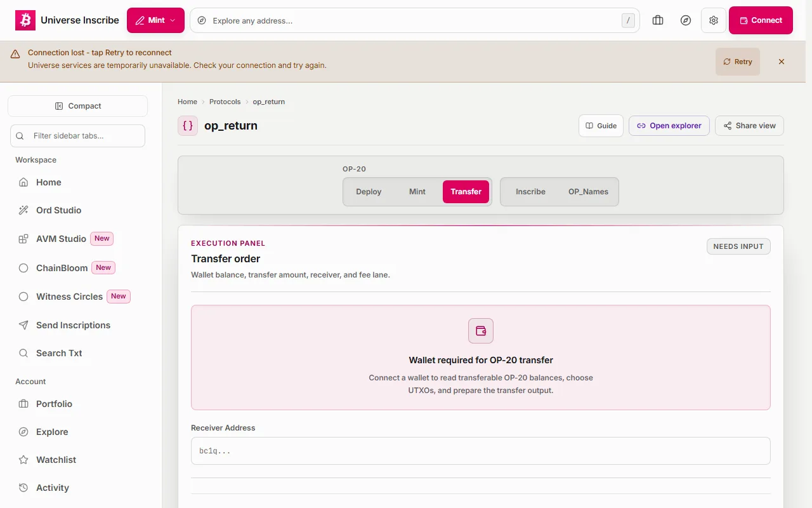Click the Watchlist star icon
Image resolution: width=812 pixels, height=508 pixels.
[x=23, y=460]
